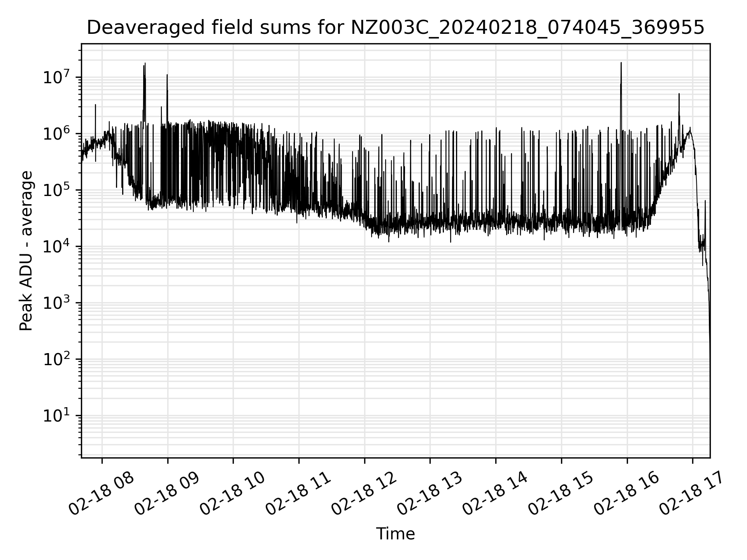Click the x tick label '02-18 14'

495,494
